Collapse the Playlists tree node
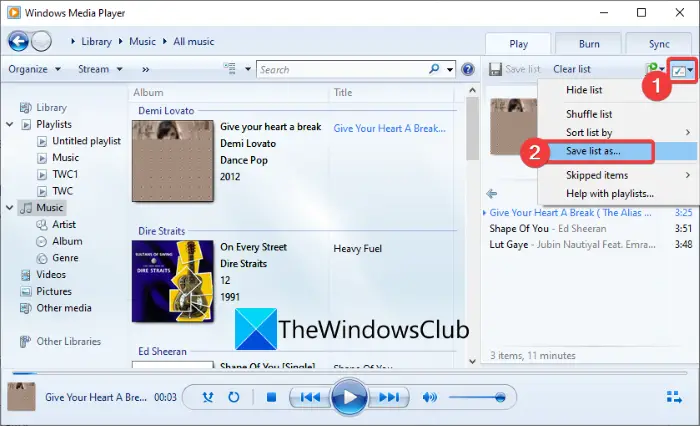 [9, 125]
